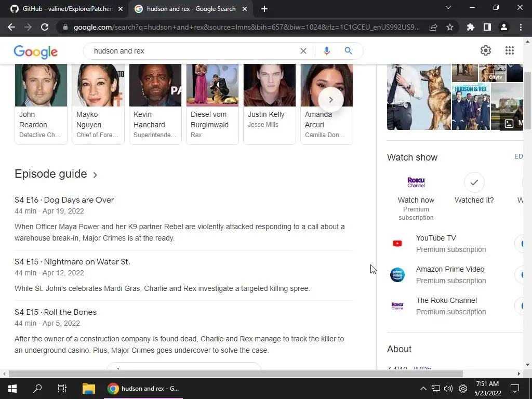Go back to previous page
This screenshot has width=532, height=399.
(11, 27)
